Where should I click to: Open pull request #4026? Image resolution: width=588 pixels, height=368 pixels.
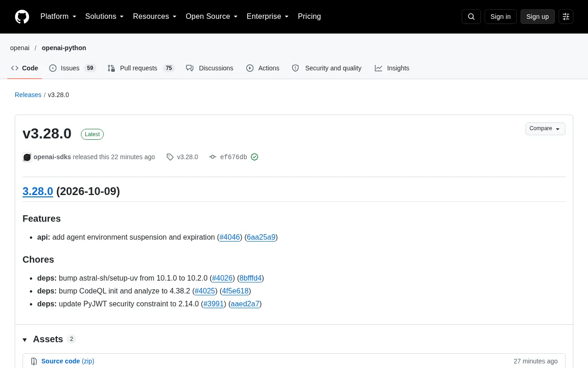coord(222,278)
